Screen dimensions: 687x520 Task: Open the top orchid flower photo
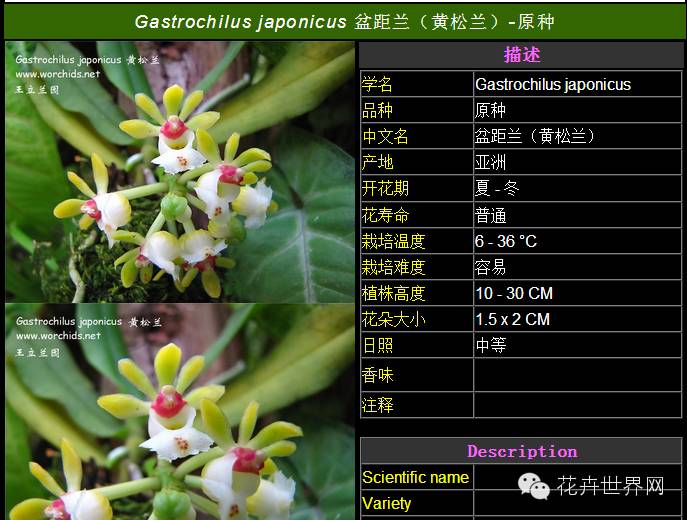(180, 171)
